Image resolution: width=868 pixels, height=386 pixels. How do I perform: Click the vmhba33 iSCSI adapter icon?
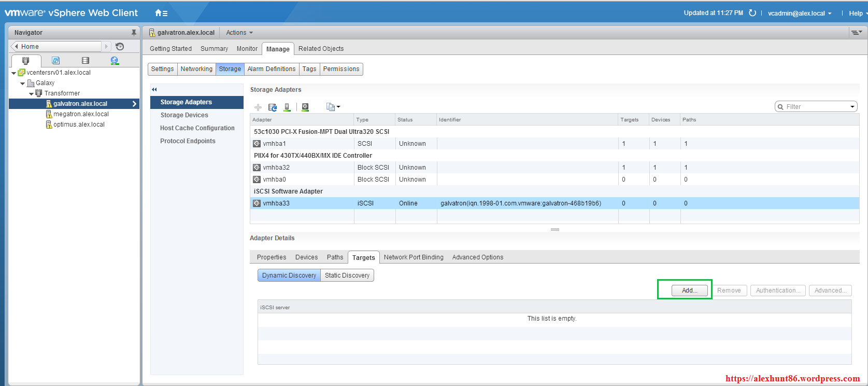[257, 203]
